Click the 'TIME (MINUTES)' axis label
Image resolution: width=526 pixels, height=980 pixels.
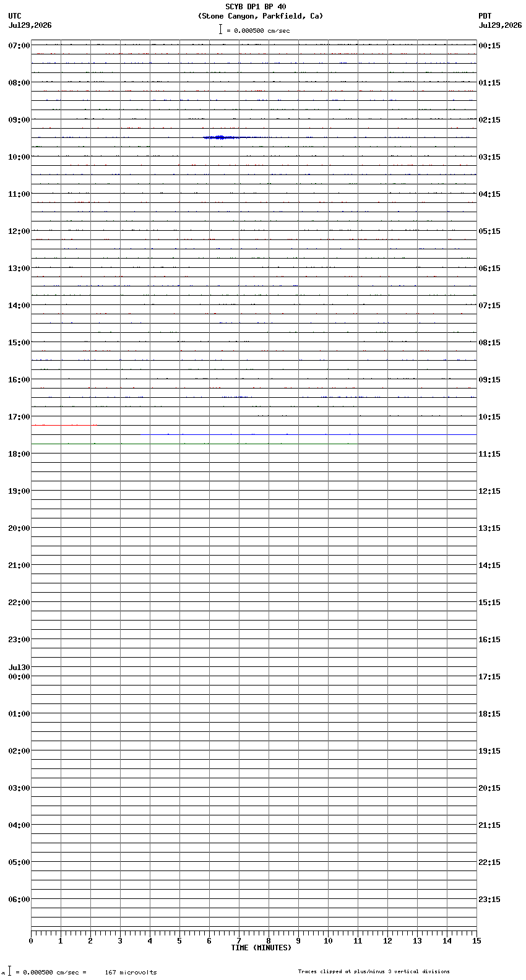coord(261,948)
